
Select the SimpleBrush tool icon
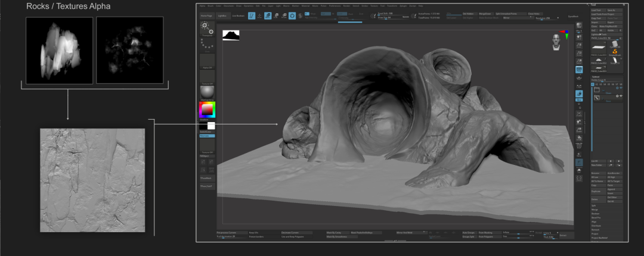(615, 51)
